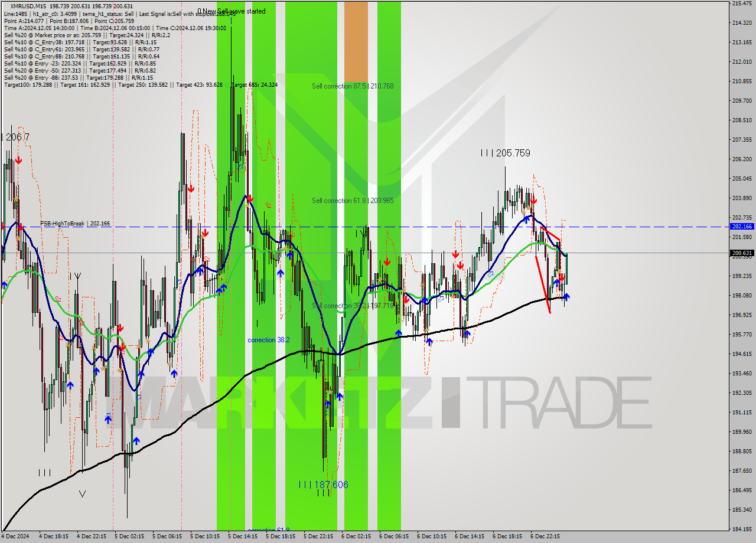The height and width of the screenshot is (543, 756).
Task: Click the '4 Dec 2024' time axis label
Action: click(15, 537)
